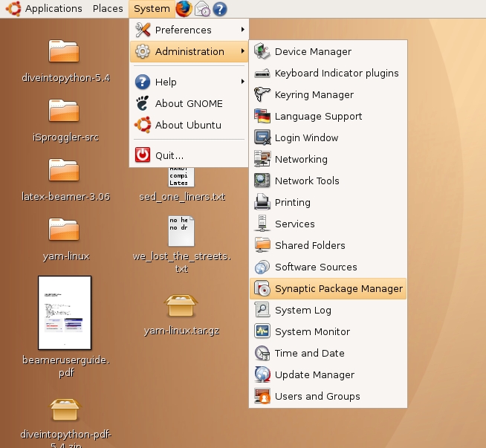Click the red Quit power icon
486x448 pixels.
pos(143,155)
